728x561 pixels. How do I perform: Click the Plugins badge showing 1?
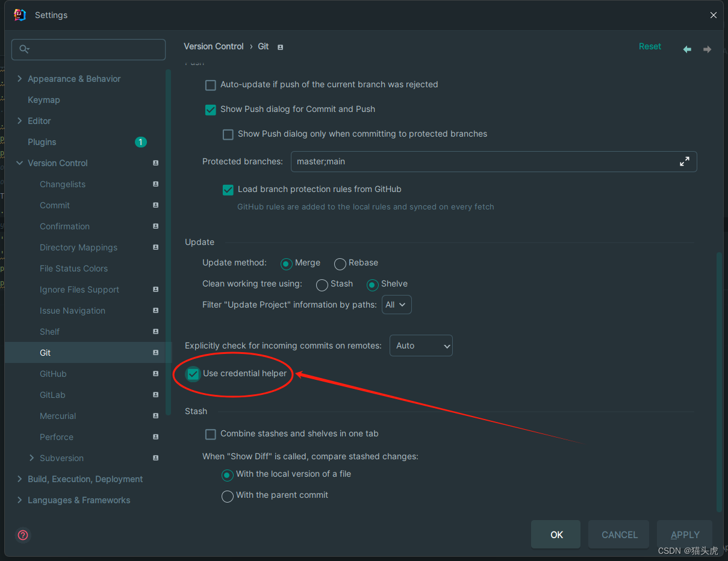point(140,142)
